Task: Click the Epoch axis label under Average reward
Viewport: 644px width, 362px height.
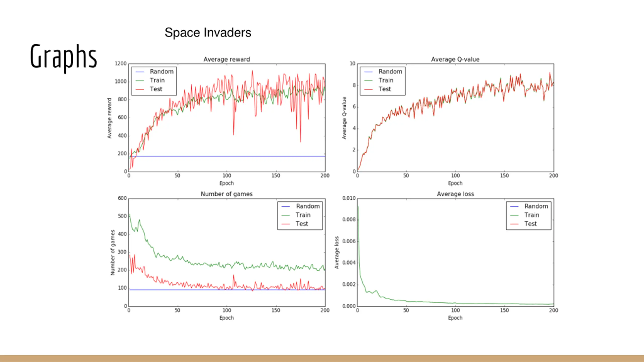Action: point(226,183)
